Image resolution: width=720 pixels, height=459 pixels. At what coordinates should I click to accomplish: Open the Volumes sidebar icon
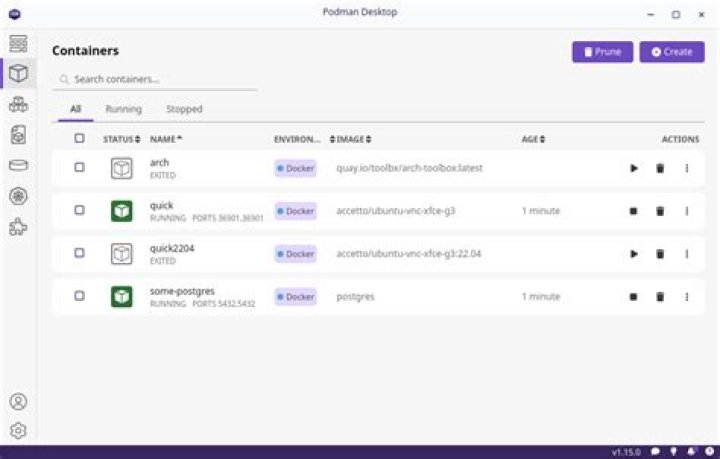coord(18,165)
